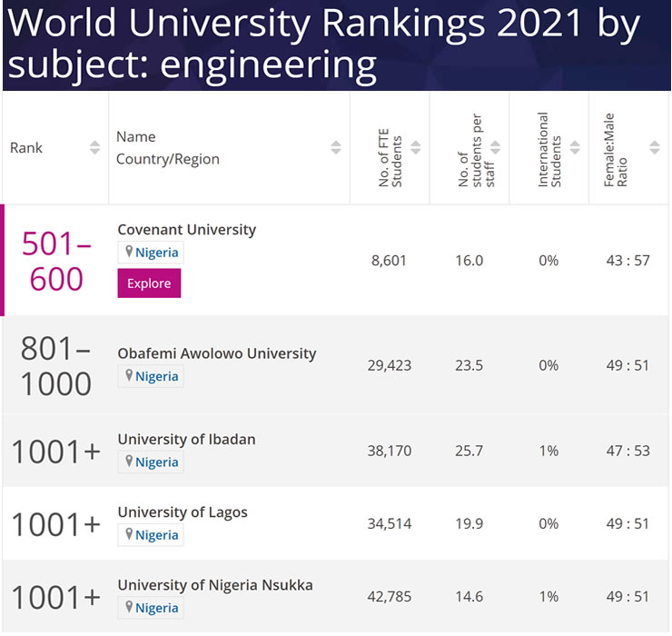Sort by students per staff arrows
Viewport: 672px width, 636px height.
point(496,147)
